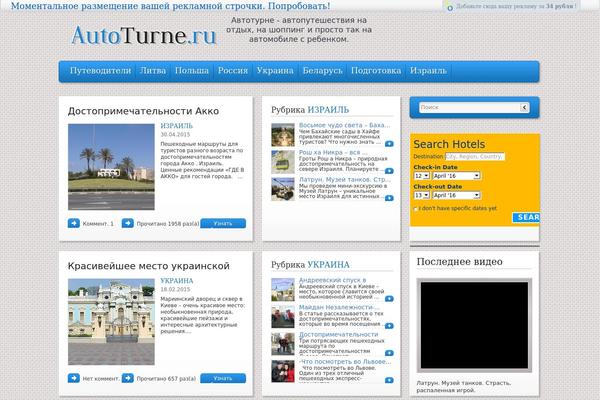This screenshot has height=400, width=600.
Task: Click the read-count arrow icon under Акко article
Action: pos(128,223)
